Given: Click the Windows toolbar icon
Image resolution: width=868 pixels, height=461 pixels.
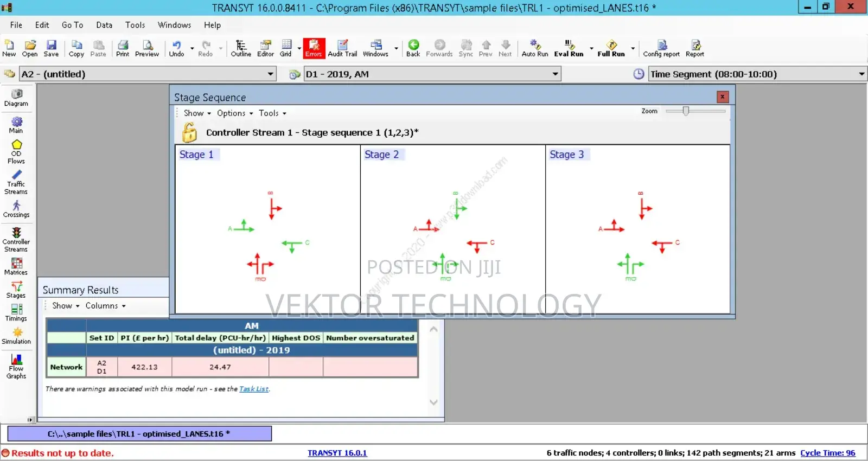Looking at the screenshot, I should pos(375,48).
